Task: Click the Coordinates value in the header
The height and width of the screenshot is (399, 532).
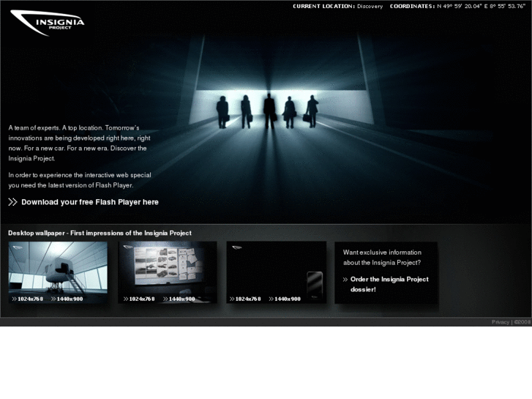Action: click(x=481, y=6)
